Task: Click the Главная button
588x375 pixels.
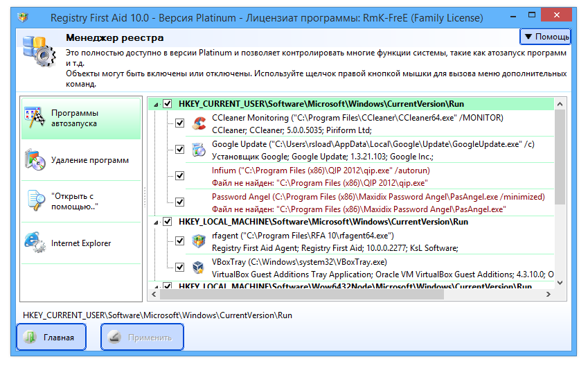Action: pos(51,337)
